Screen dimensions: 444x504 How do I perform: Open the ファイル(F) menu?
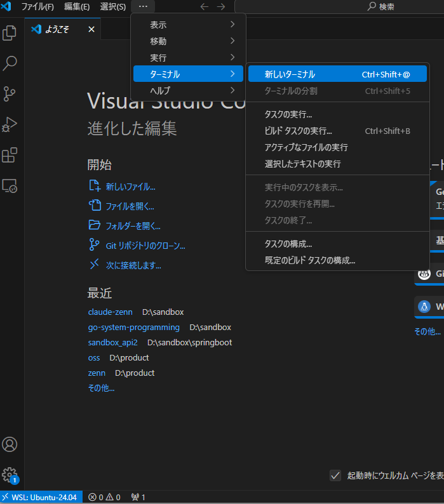click(x=37, y=6)
